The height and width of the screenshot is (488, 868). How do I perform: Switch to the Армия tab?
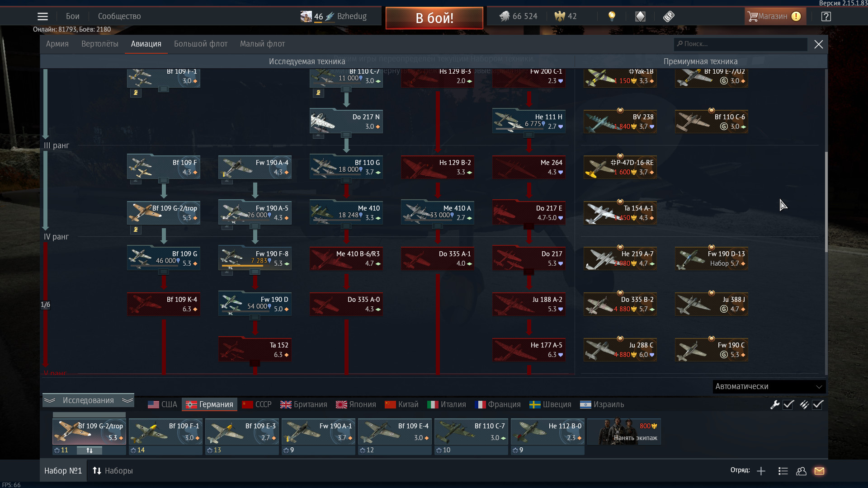[57, 44]
